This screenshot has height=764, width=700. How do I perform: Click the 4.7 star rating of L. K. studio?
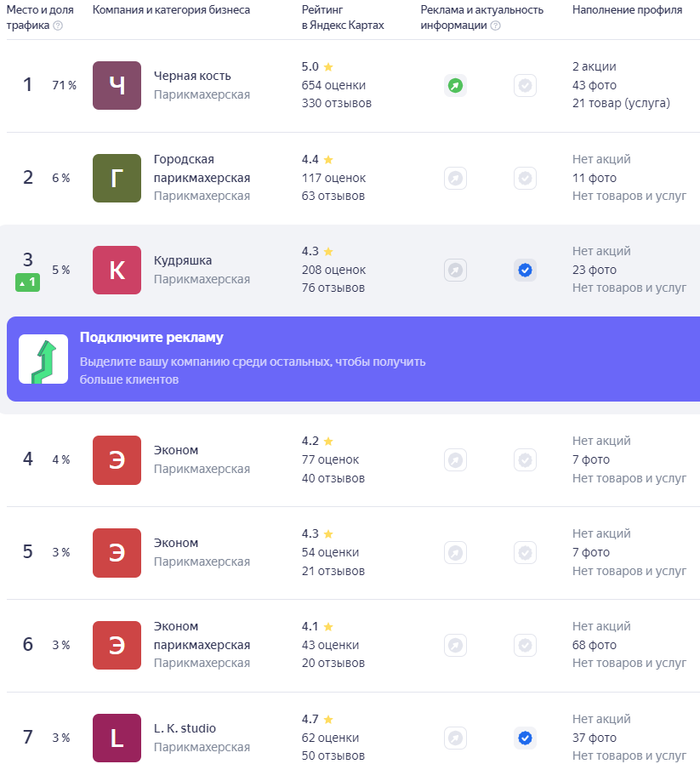click(317, 719)
